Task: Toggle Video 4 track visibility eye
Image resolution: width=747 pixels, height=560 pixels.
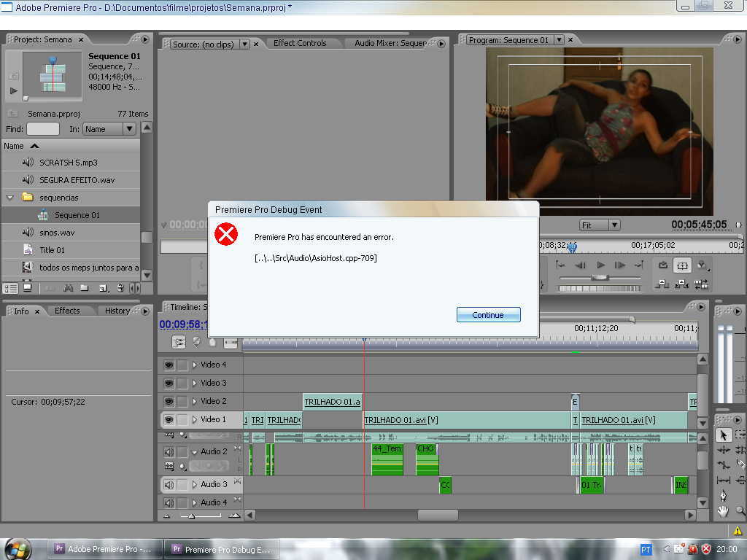Action: pyautogui.click(x=169, y=365)
